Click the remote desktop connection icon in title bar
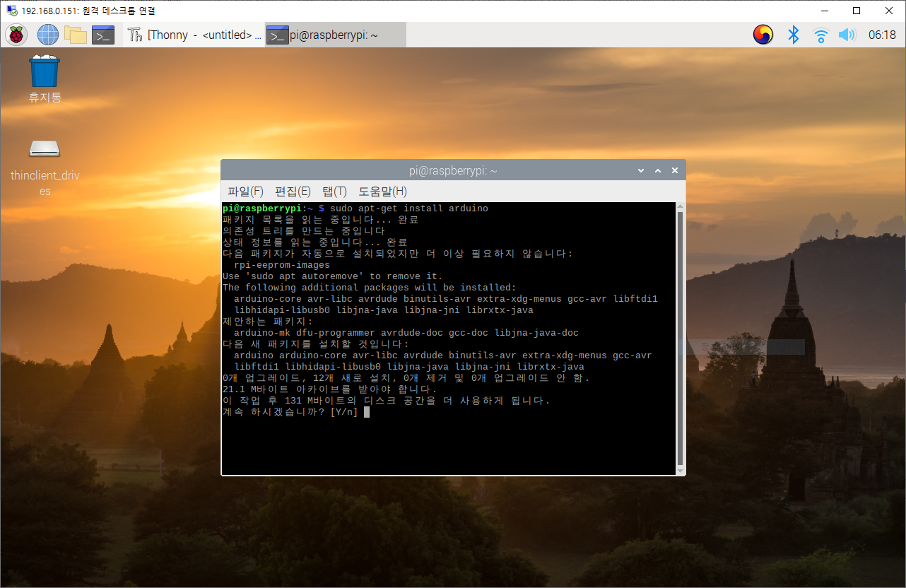Viewport: 906px width, 588px height. [11, 11]
